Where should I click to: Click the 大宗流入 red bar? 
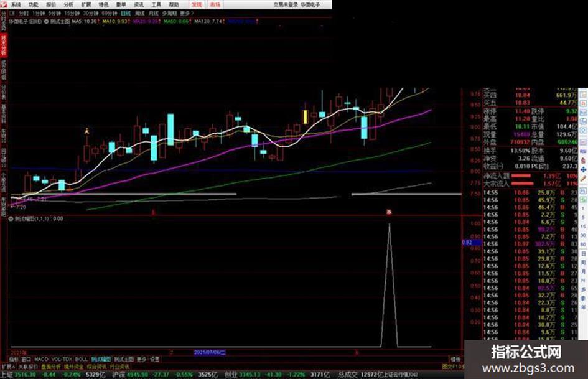click(x=522, y=184)
